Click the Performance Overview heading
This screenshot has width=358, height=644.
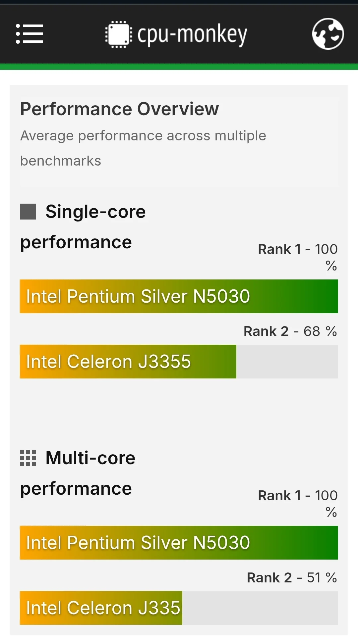pos(119,109)
